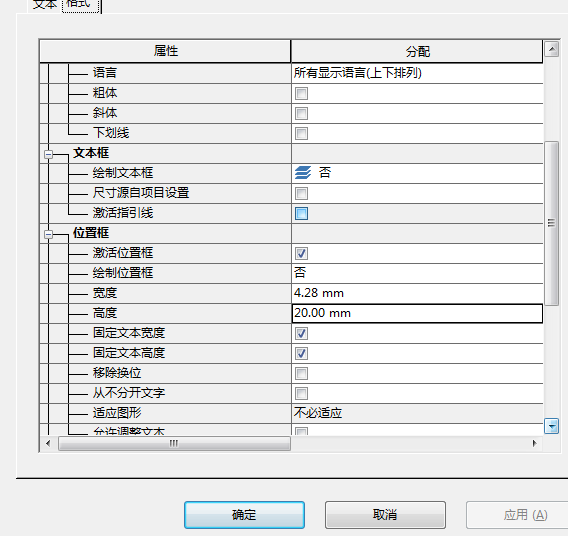Viewport: 568px width, 536px height.
Task: Click the blue scroll down arrow button
Action: point(552,426)
